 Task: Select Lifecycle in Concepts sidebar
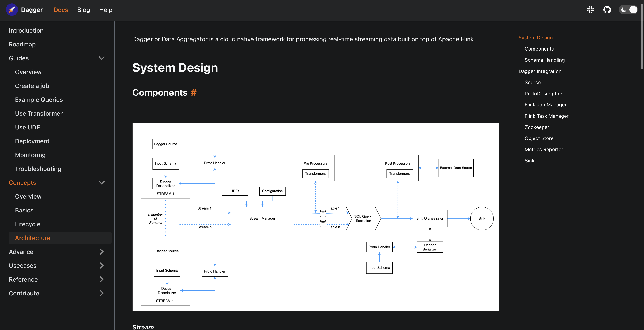(27, 224)
